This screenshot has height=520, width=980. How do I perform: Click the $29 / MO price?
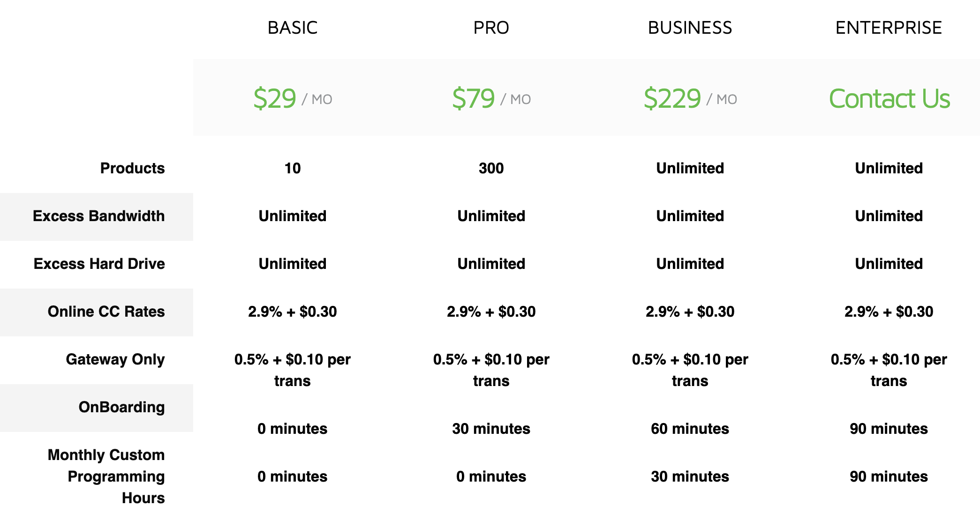[x=293, y=99]
